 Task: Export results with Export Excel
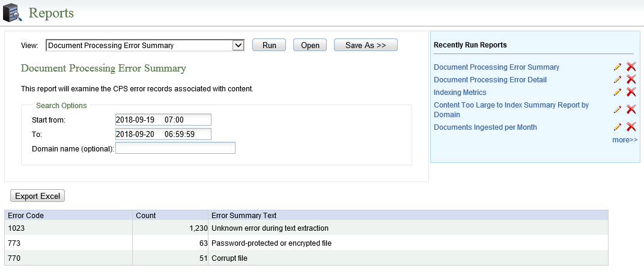37,196
